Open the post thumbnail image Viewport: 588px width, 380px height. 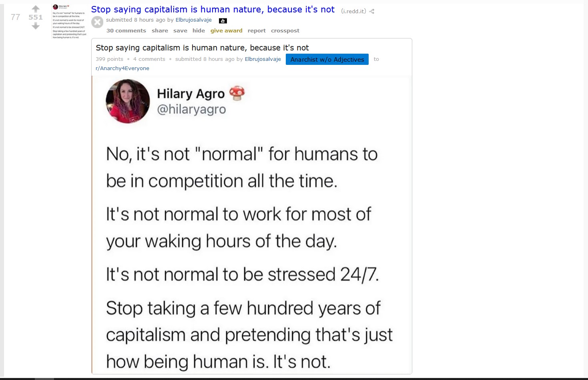(70, 22)
